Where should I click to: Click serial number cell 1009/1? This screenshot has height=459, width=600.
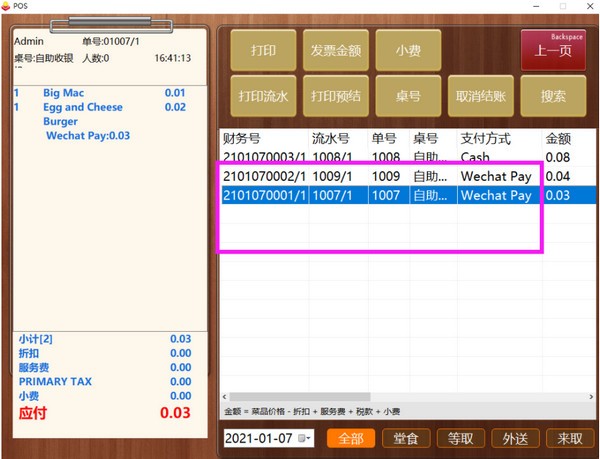(332, 176)
